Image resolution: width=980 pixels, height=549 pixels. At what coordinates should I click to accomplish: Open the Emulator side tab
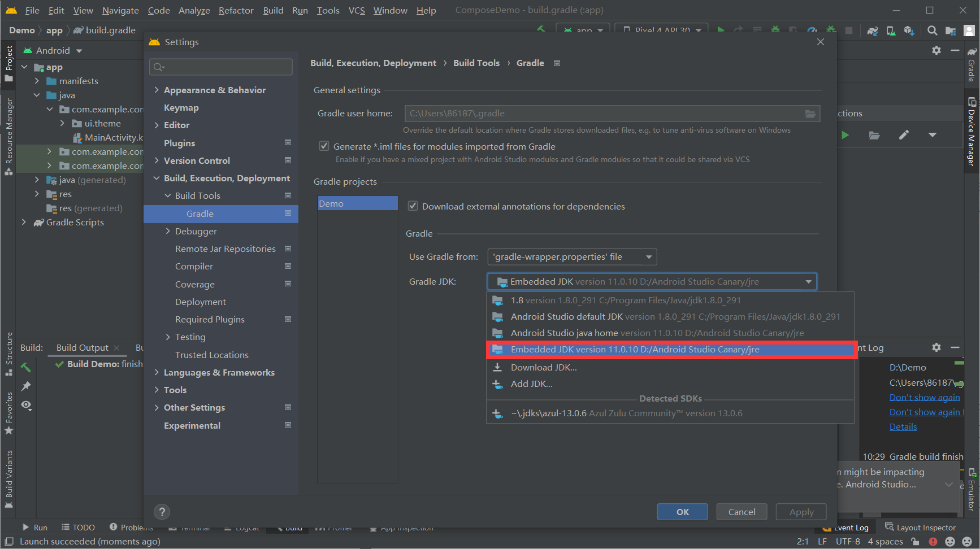[972, 490]
